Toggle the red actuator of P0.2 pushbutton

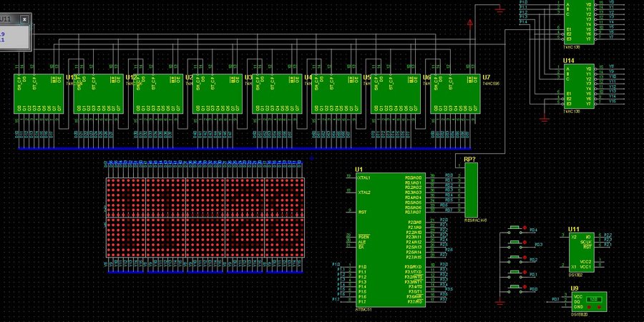tap(526, 258)
